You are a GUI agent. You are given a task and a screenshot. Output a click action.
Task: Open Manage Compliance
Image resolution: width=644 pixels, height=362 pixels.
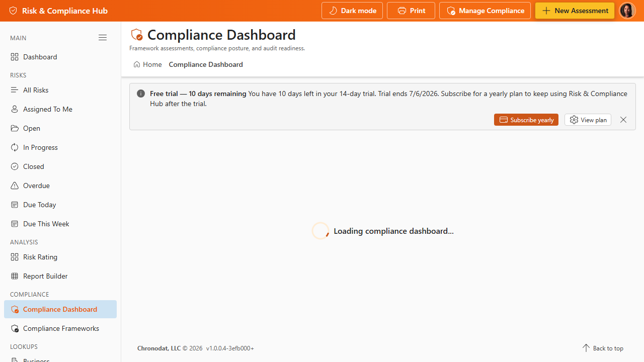(485, 11)
